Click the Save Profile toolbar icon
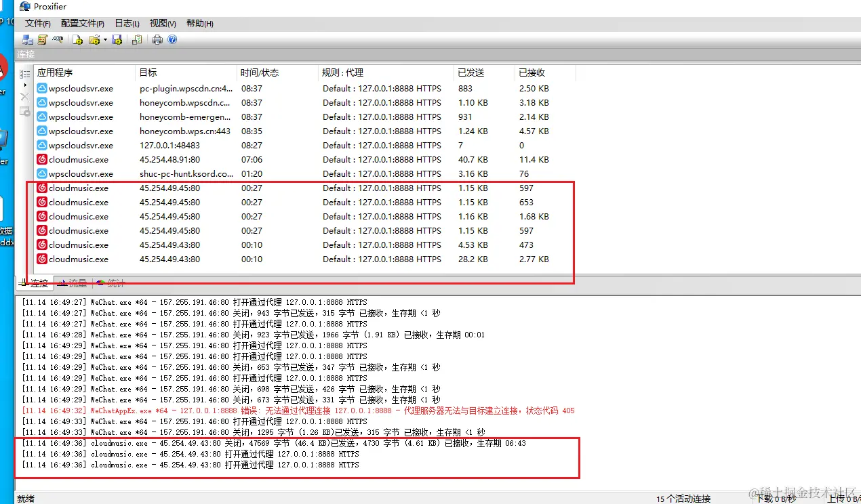The height and width of the screenshot is (504, 861). coord(117,40)
